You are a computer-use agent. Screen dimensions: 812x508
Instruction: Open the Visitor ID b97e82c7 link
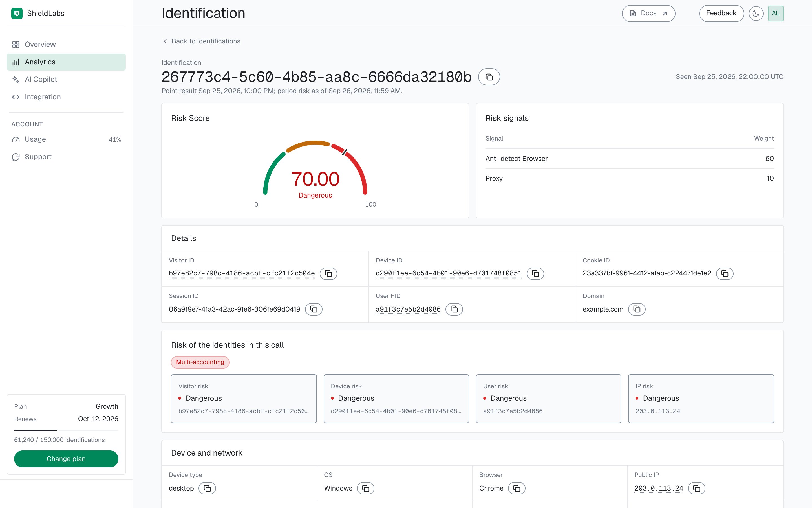click(x=242, y=273)
